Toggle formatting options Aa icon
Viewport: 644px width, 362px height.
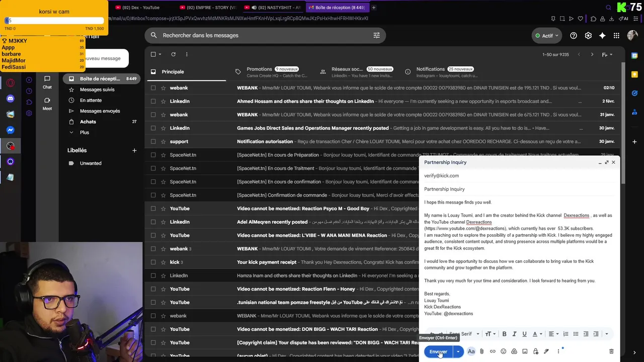click(471, 351)
